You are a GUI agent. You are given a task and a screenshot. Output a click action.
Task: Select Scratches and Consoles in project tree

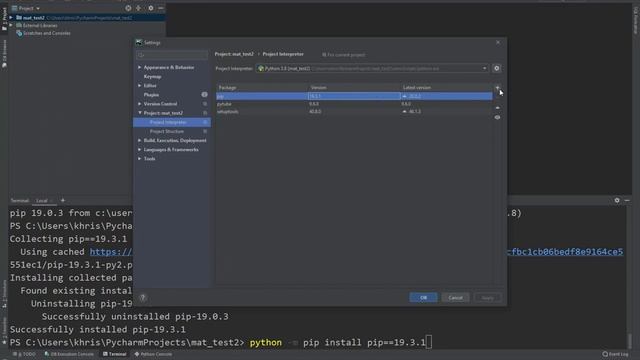47,33
